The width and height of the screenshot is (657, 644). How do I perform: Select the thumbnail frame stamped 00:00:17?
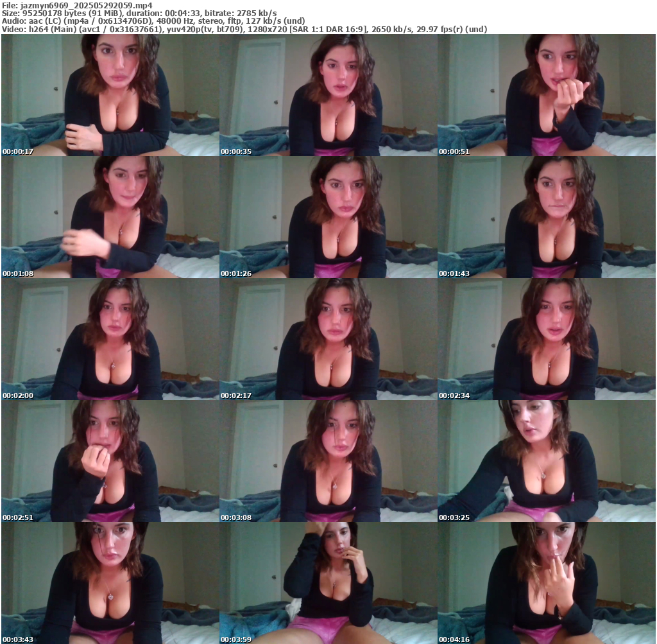point(110,95)
